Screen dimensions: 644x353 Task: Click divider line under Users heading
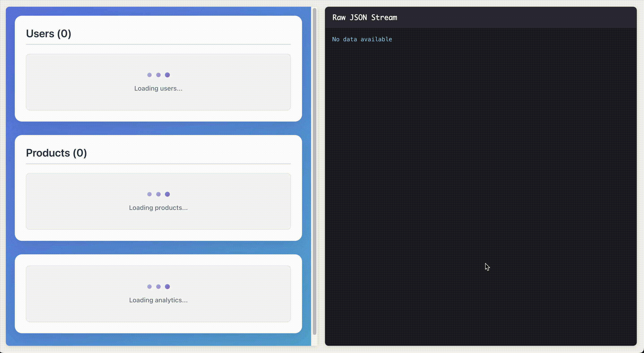(158, 44)
